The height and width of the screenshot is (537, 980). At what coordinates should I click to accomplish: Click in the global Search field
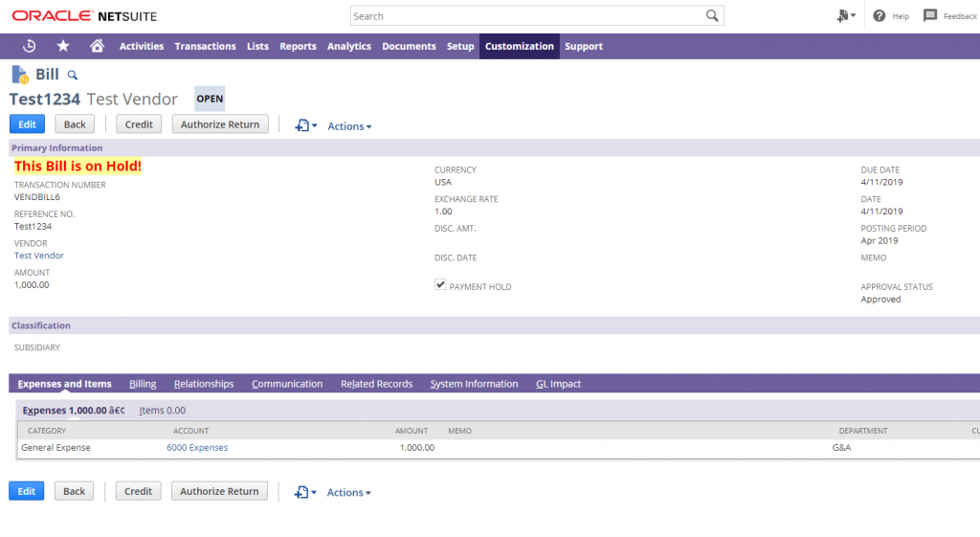(x=526, y=16)
